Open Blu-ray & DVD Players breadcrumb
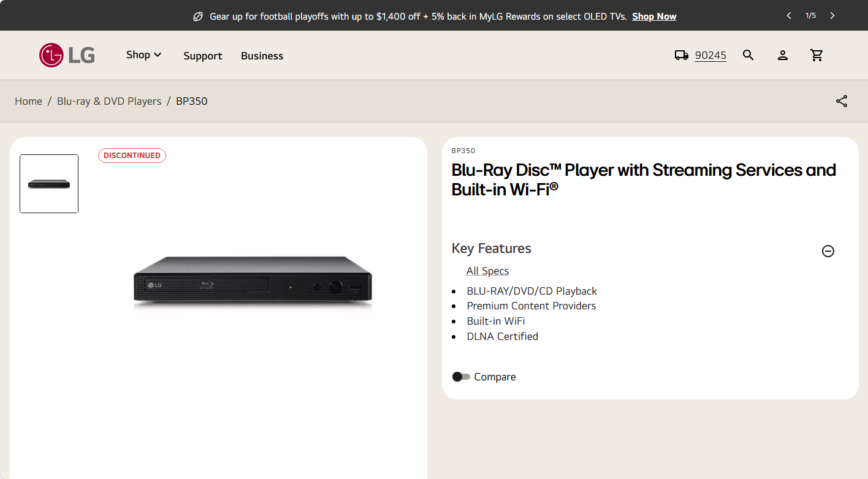 click(x=109, y=101)
